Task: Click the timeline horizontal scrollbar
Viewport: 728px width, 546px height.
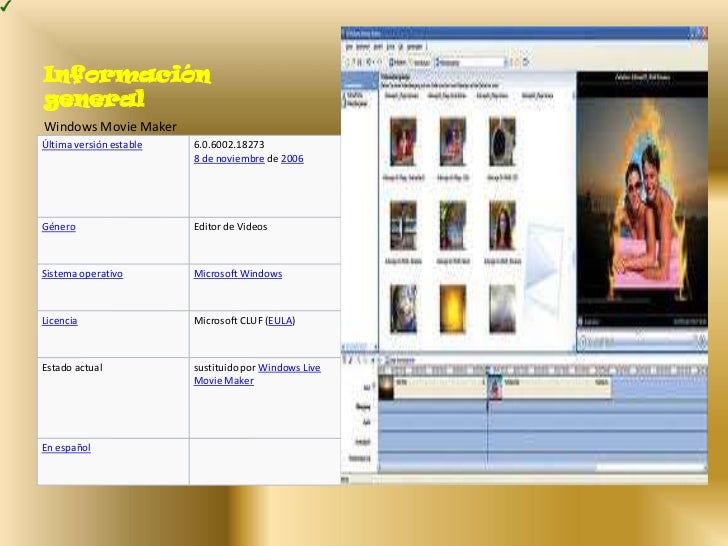Action: tap(542, 467)
